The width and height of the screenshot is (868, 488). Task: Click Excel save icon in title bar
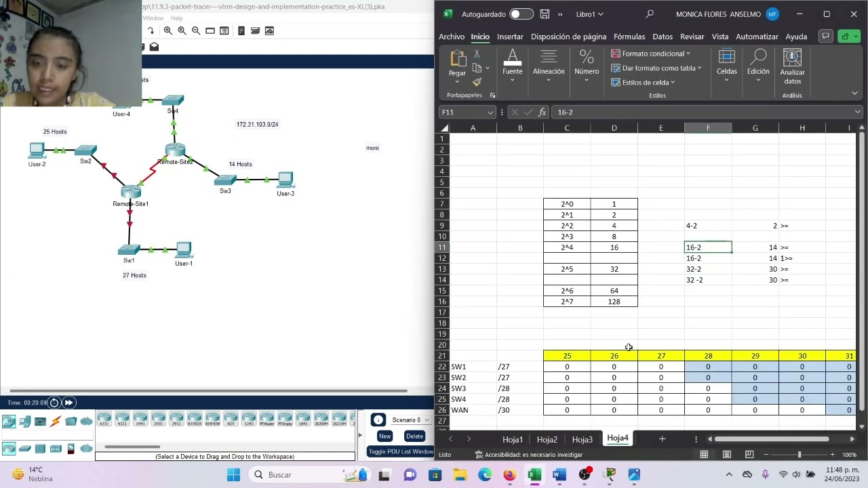545,14
